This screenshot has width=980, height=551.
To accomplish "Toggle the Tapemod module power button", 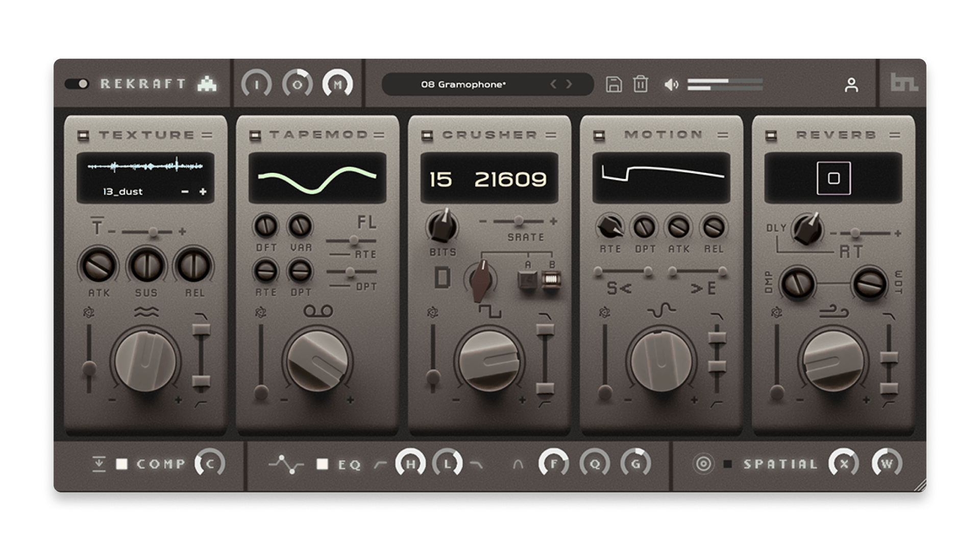I will coord(255,135).
